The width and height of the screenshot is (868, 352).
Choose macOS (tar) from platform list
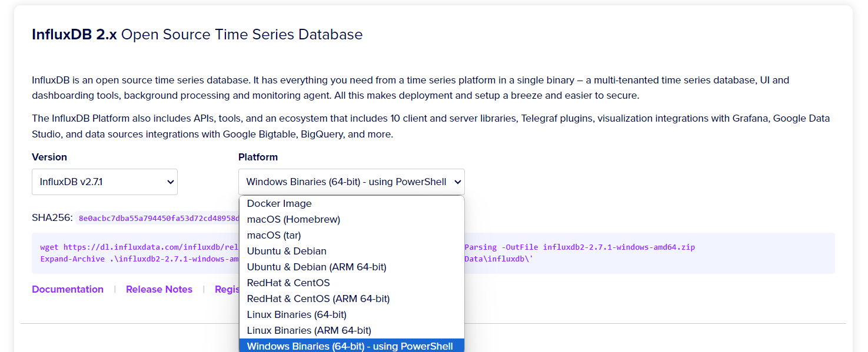351,235
